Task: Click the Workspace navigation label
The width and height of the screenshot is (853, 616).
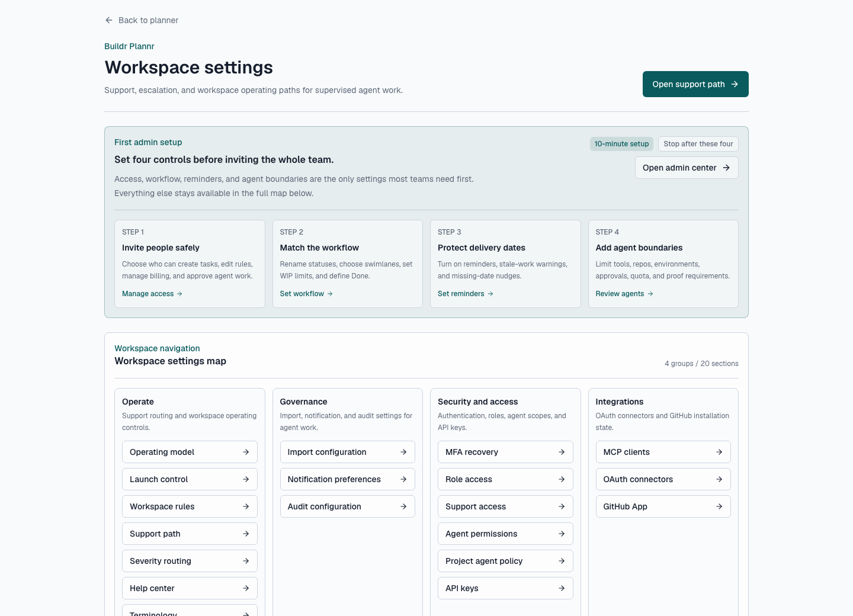Action: [157, 348]
